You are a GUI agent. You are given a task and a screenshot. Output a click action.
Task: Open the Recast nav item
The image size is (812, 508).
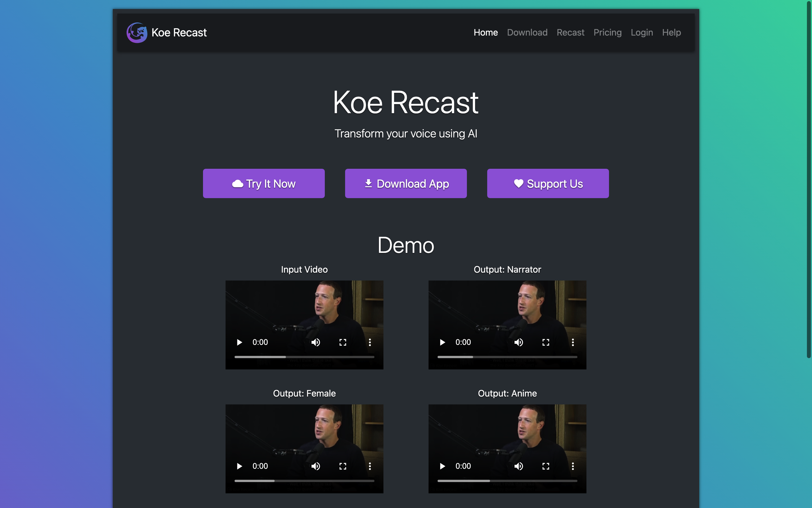point(570,32)
